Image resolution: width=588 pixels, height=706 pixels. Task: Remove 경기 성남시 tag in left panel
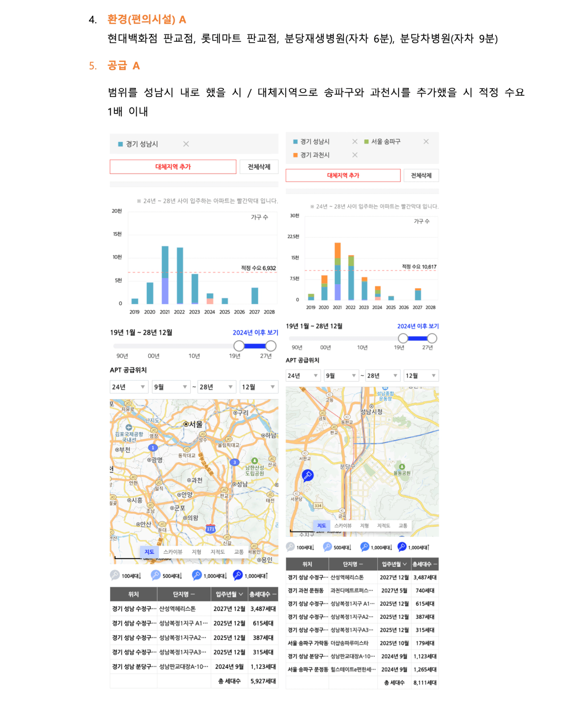click(186, 144)
